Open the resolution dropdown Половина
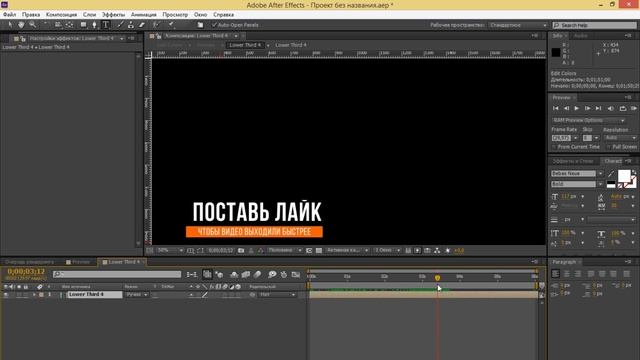640x360 pixels. (284, 250)
